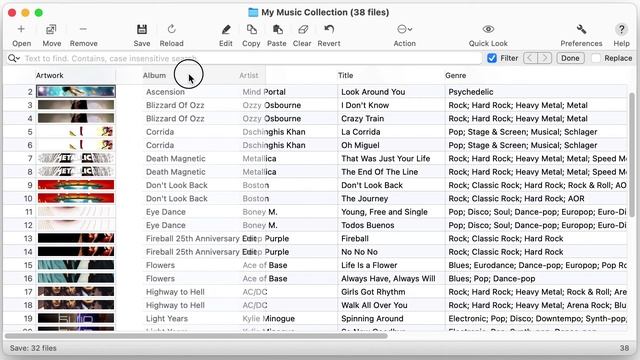Click row 19 Light Years artwork
The width and height of the screenshot is (640, 360).
point(76,318)
